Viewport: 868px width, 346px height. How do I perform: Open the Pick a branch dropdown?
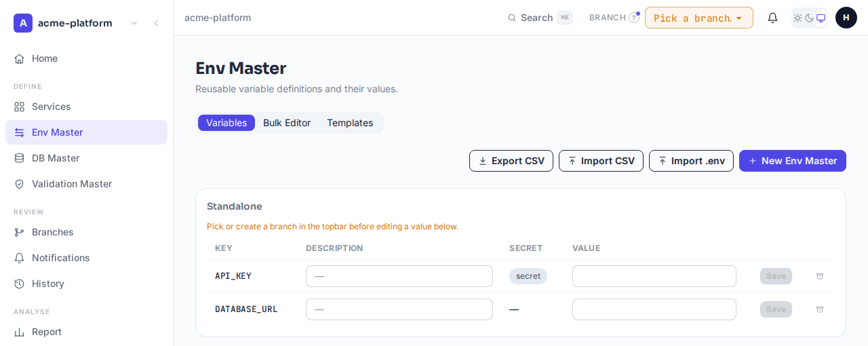point(699,18)
